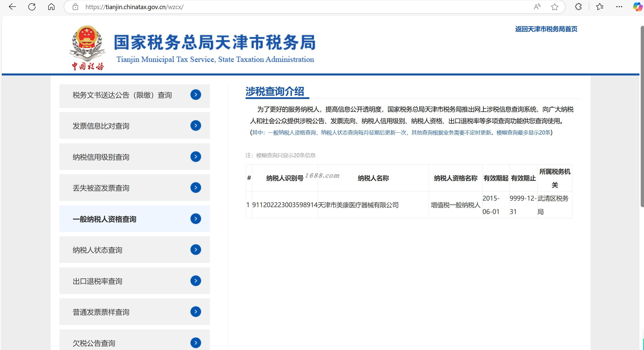Click the page vertical scrollbar
The image size is (644, 350).
click(x=642, y=116)
